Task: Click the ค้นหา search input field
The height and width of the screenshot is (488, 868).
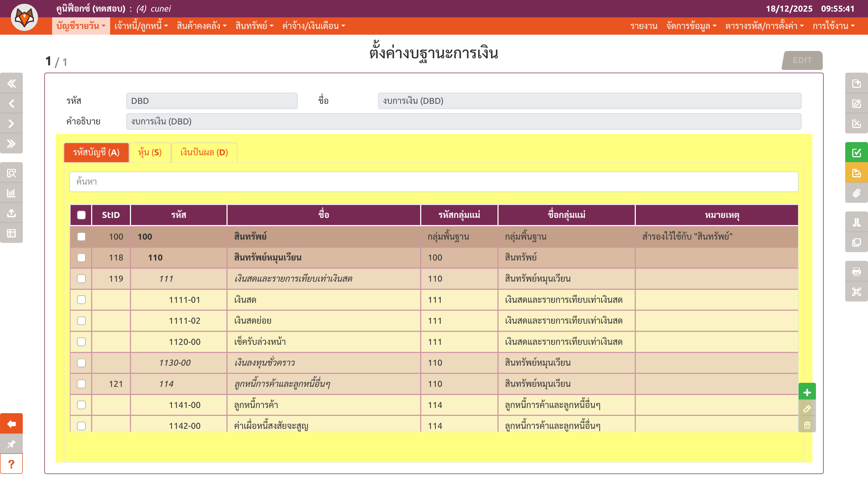Action: pyautogui.click(x=434, y=182)
